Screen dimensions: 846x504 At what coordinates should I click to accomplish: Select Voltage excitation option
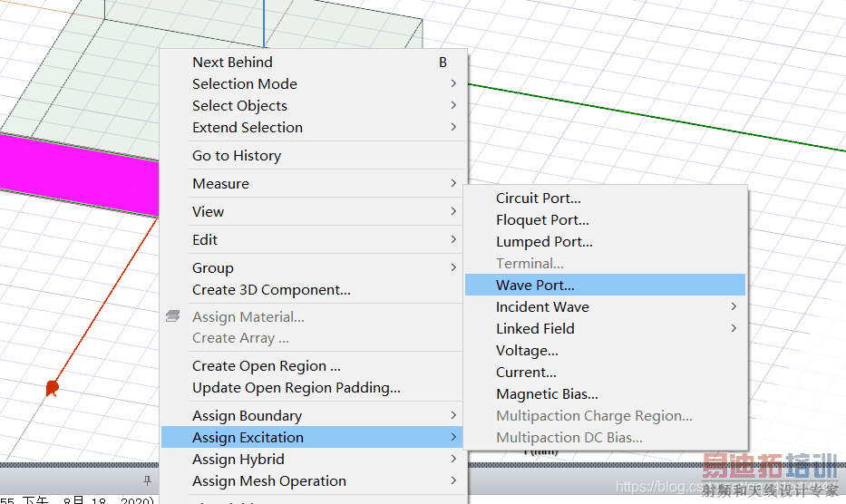pos(527,350)
